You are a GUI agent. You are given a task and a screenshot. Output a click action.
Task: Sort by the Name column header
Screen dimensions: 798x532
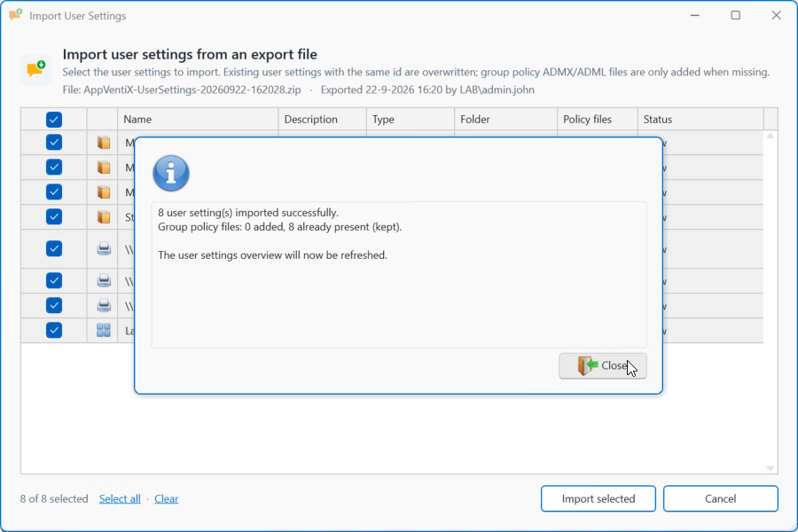coord(198,119)
